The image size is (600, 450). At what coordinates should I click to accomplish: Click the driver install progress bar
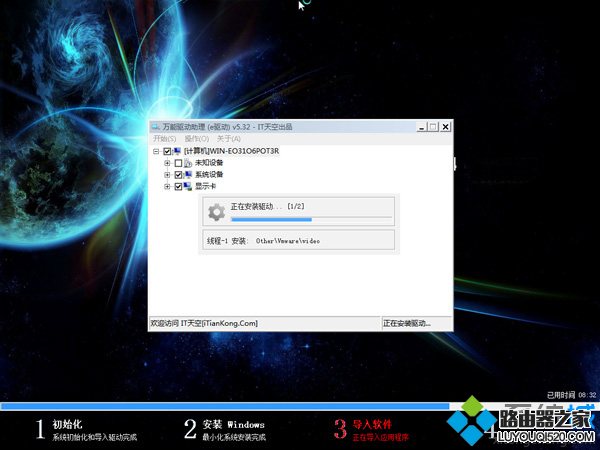(311, 219)
